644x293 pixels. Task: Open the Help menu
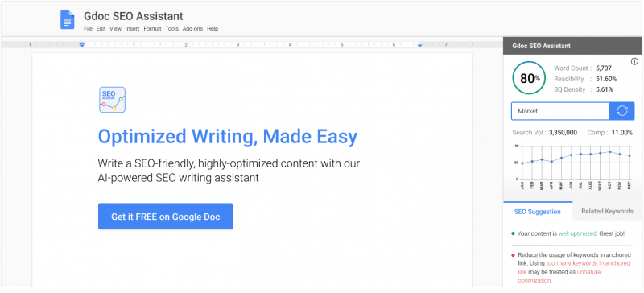(213, 29)
